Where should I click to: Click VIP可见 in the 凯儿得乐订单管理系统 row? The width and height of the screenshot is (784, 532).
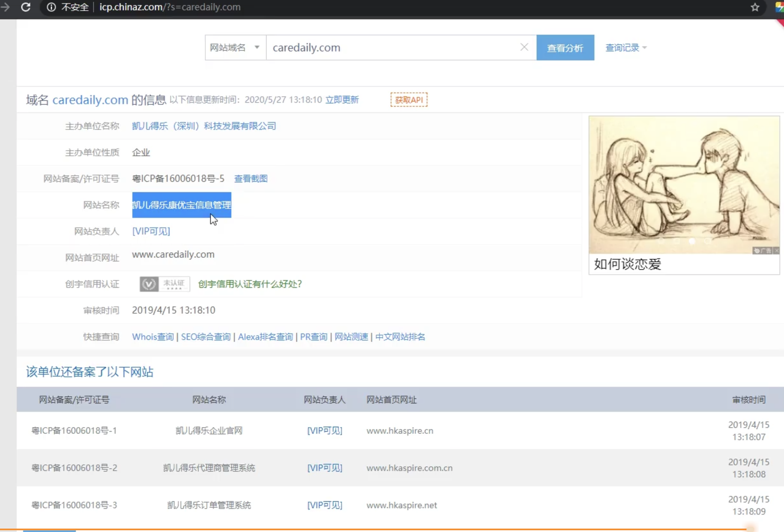[325, 505]
